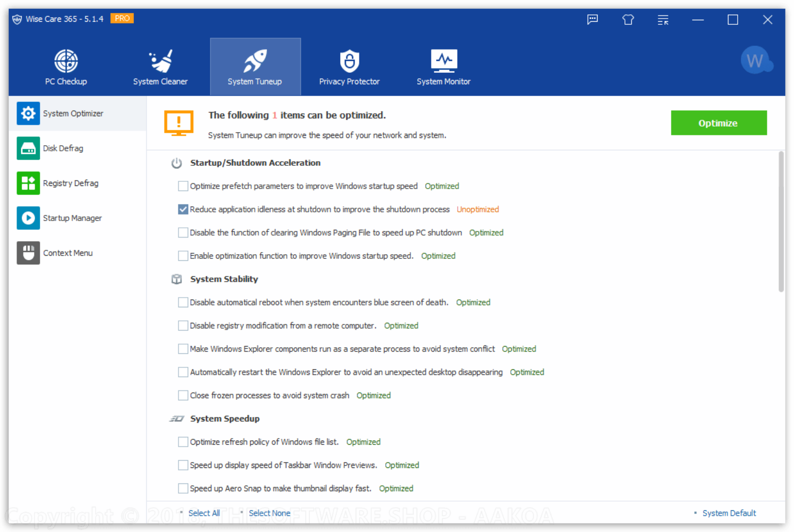Check 'Enable optimization function' startup speed checkbox
Image resolution: width=794 pixels, height=532 pixels.
coord(183,256)
